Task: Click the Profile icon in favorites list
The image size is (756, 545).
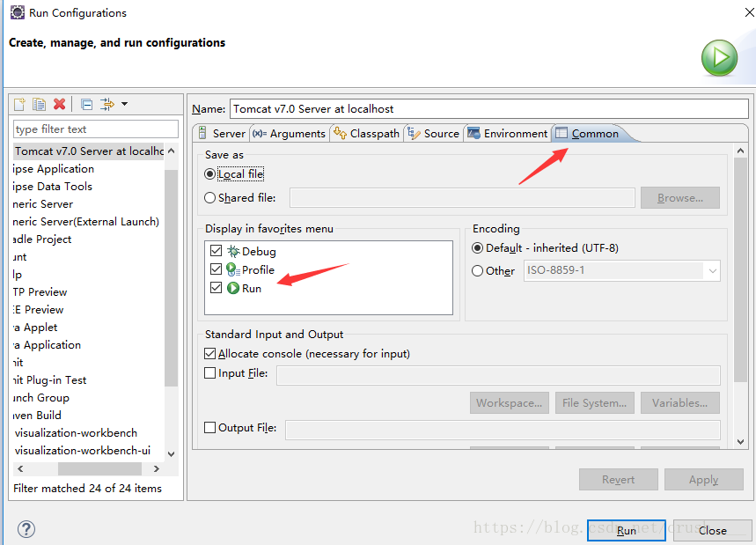Action: pos(233,269)
